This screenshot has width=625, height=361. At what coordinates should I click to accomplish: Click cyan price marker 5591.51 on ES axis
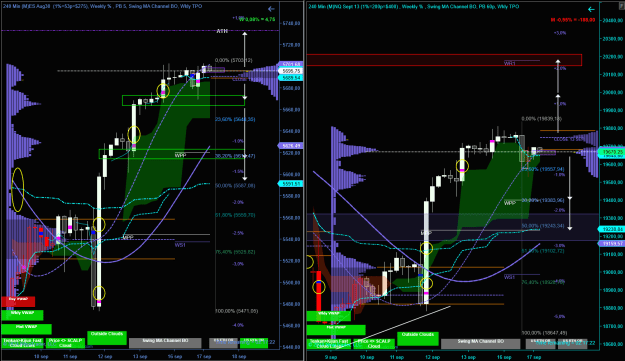pyautogui.click(x=291, y=184)
